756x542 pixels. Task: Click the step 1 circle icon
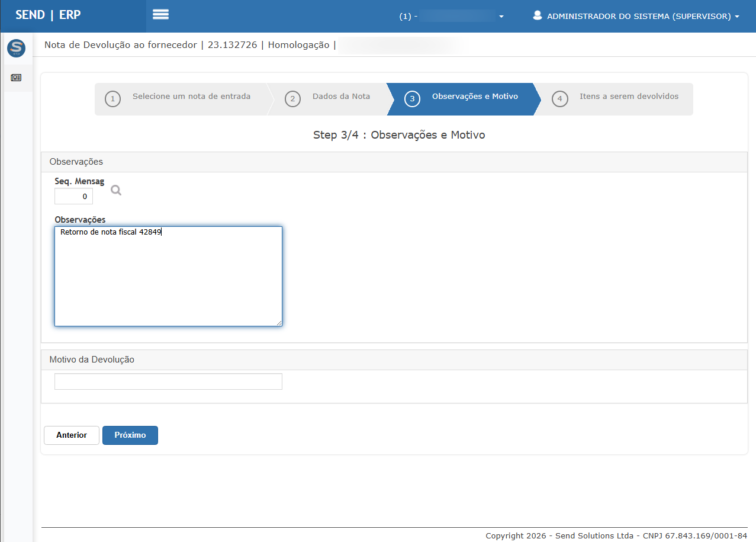pos(112,99)
